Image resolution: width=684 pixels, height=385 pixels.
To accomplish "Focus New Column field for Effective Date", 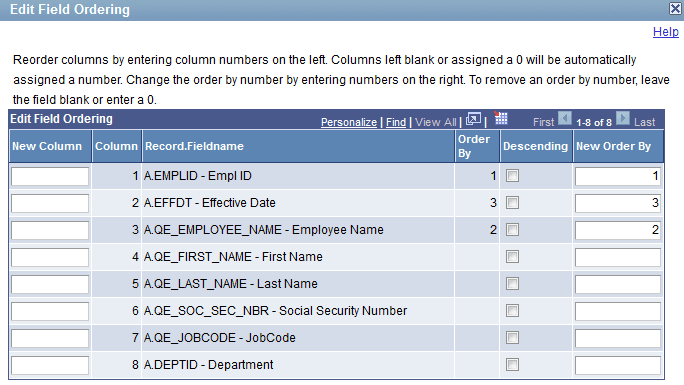I will coord(50,203).
